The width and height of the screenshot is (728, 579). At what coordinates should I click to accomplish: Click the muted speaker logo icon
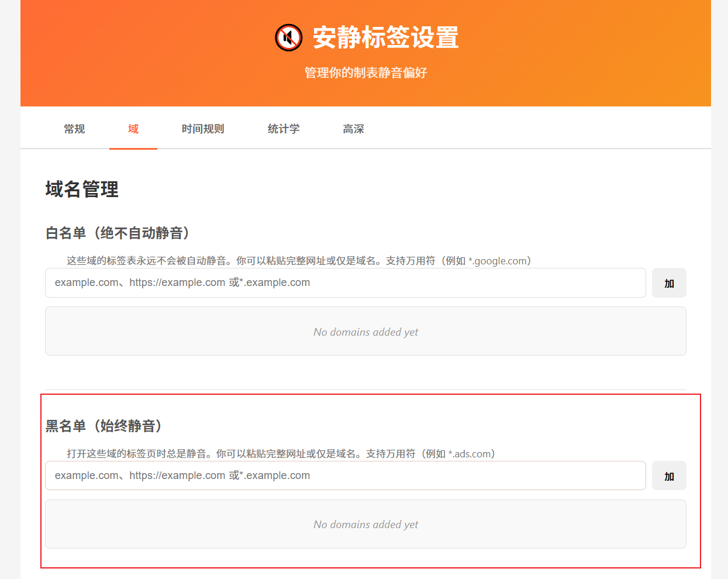point(289,38)
